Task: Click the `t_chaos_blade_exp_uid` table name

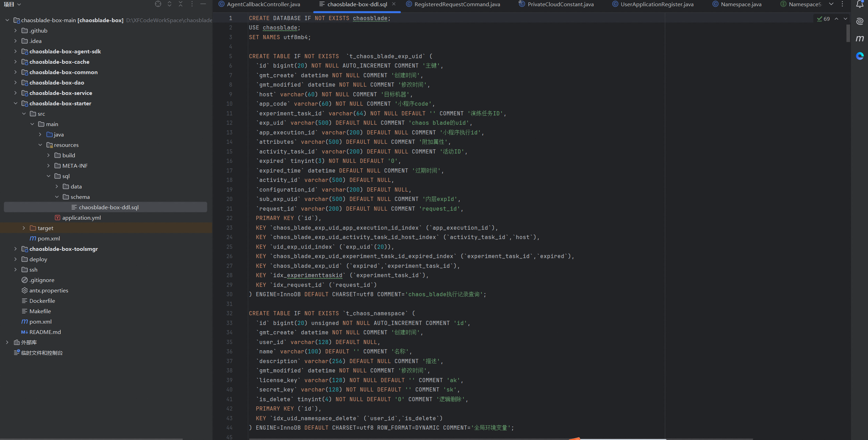Action: click(385, 56)
